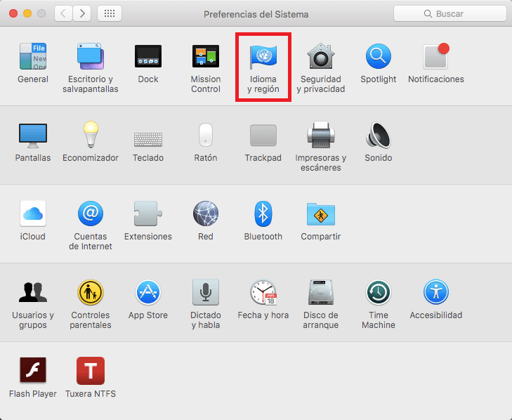This screenshot has width=512, height=420.
Task: Open the Flash Player preferences icon
Action: point(32,370)
